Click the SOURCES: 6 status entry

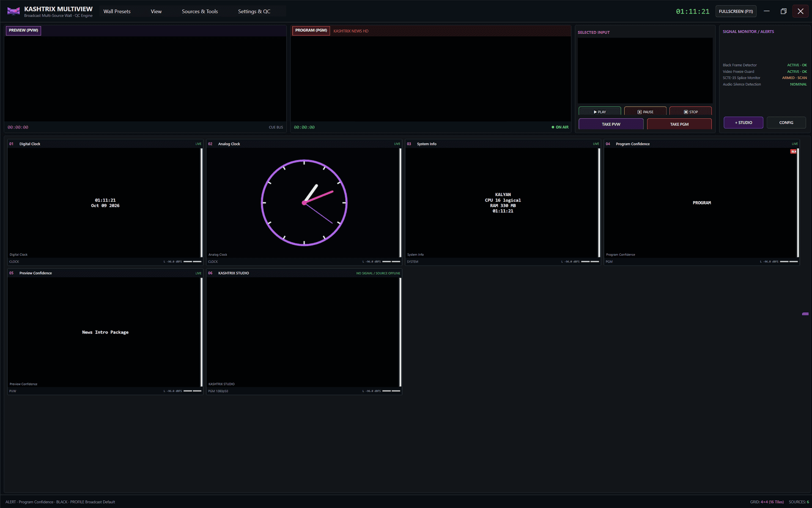coord(799,502)
